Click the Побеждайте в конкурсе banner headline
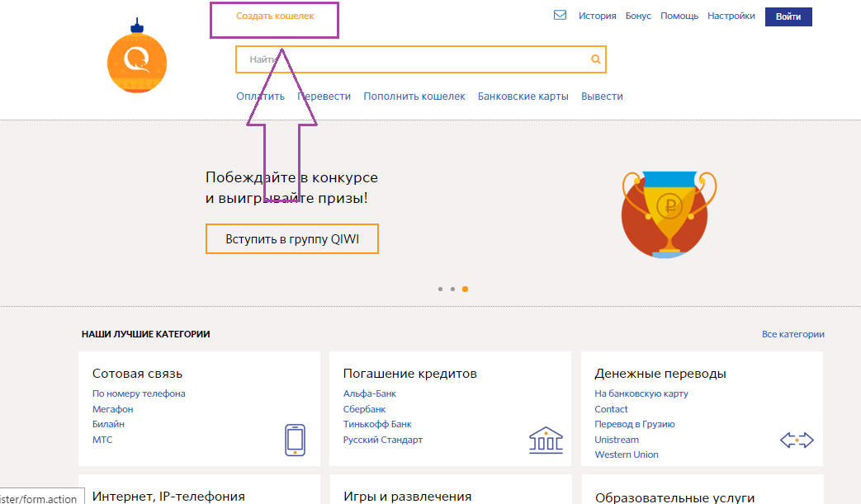This screenshot has height=504, width=861. tap(291, 187)
